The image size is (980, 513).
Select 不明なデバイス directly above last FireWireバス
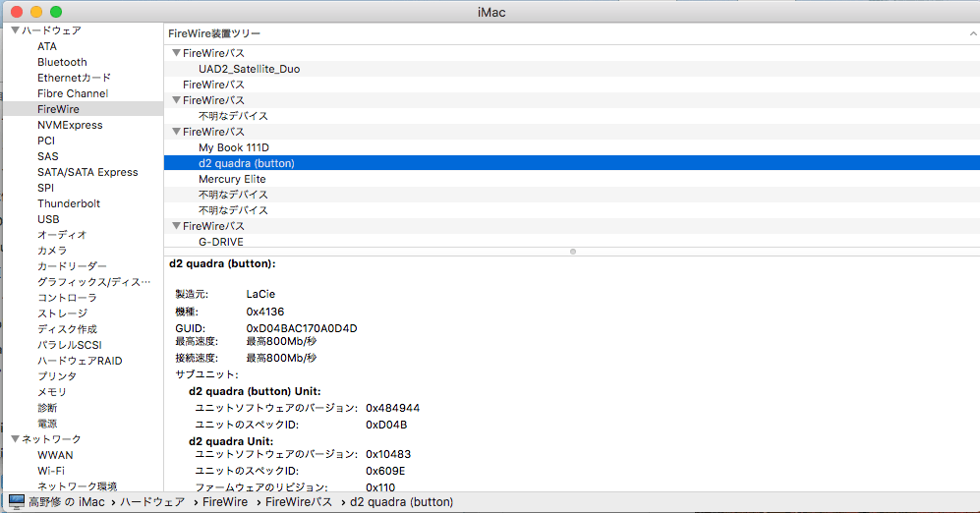572,210
